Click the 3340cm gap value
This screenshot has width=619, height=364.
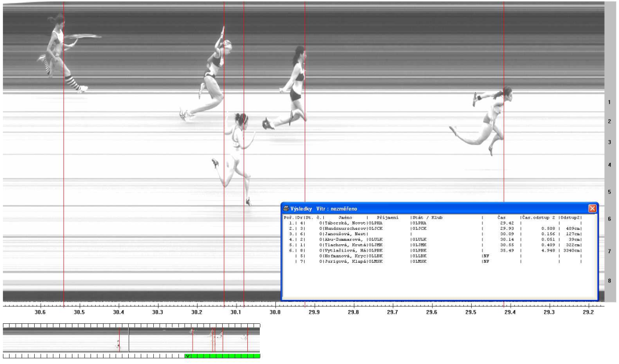(x=571, y=251)
